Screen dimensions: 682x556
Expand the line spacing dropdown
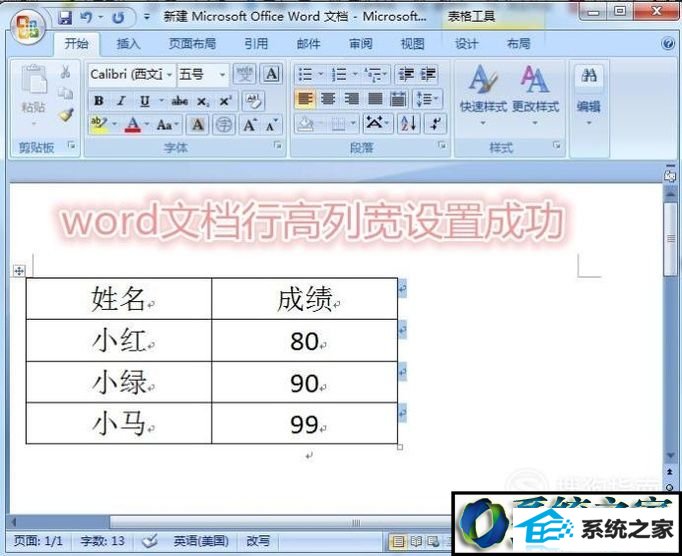tap(428, 99)
